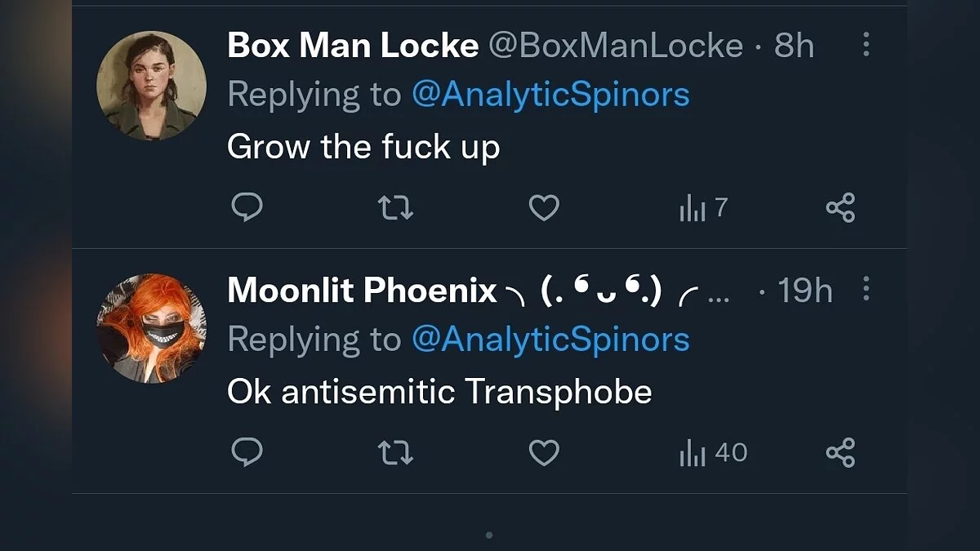
Task: View analytics showing 40 views
Action: point(713,453)
